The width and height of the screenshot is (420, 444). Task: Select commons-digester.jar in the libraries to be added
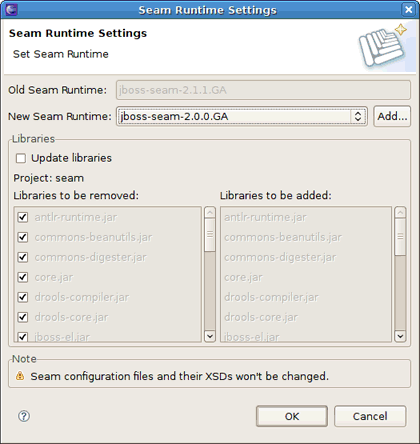[x=280, y=257]
